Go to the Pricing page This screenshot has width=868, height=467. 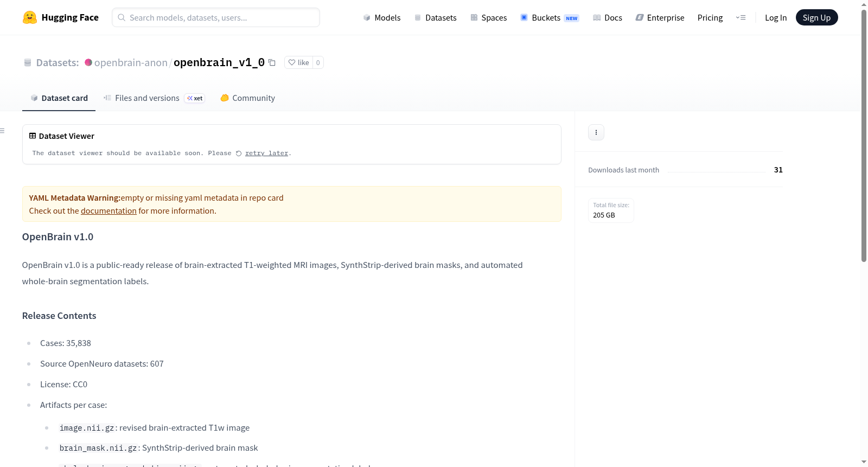[x=710, y=17]
